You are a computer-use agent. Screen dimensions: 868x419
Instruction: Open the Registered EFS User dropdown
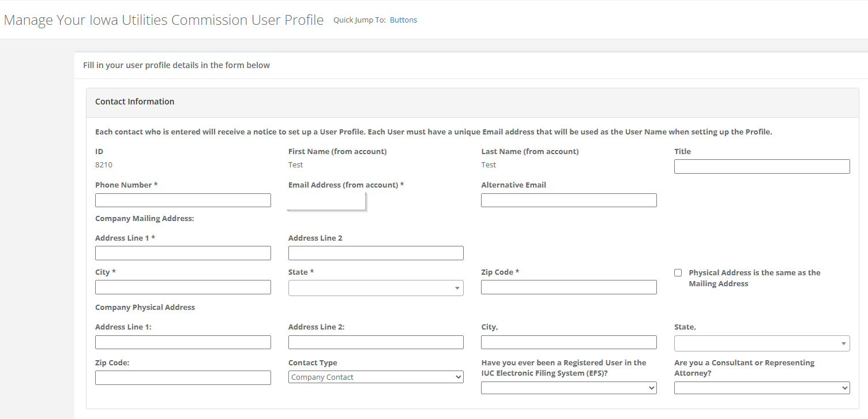coord(569,388)
